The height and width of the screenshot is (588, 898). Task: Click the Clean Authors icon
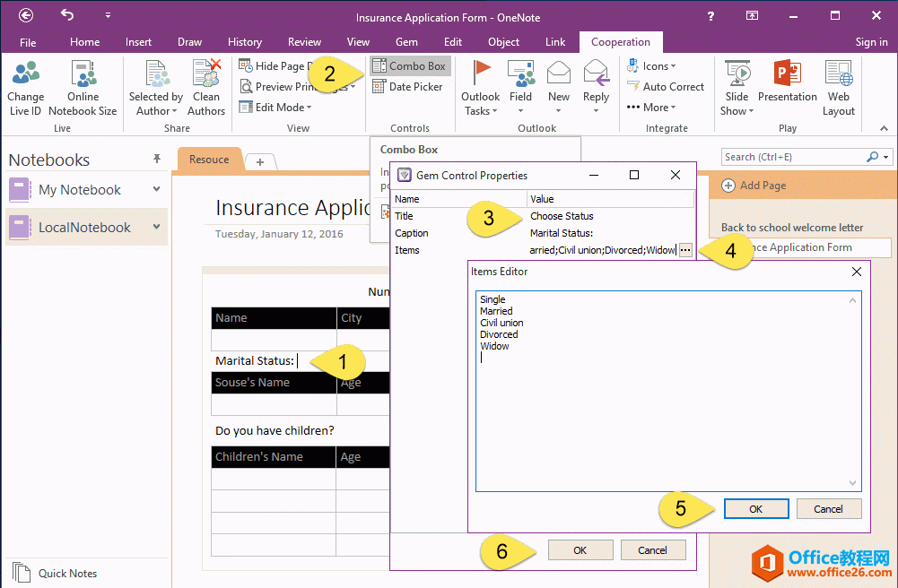[x=206, y=75]
